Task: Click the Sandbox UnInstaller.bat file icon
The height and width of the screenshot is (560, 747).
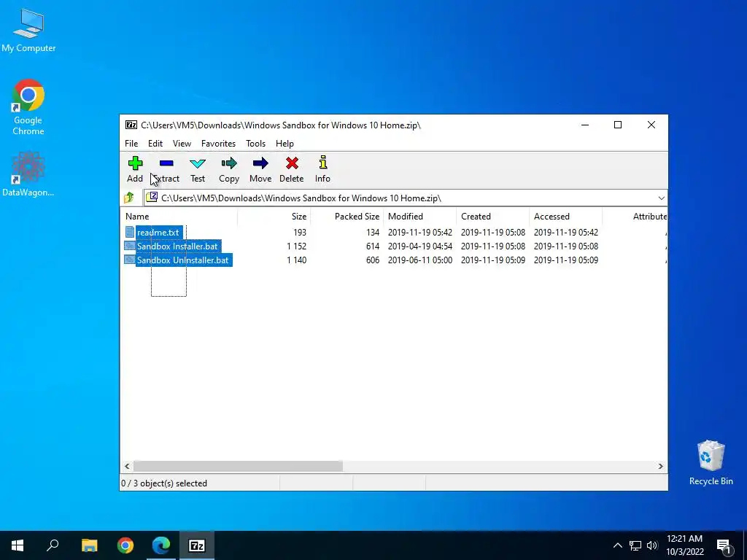Action: click(x=130, y=260)
